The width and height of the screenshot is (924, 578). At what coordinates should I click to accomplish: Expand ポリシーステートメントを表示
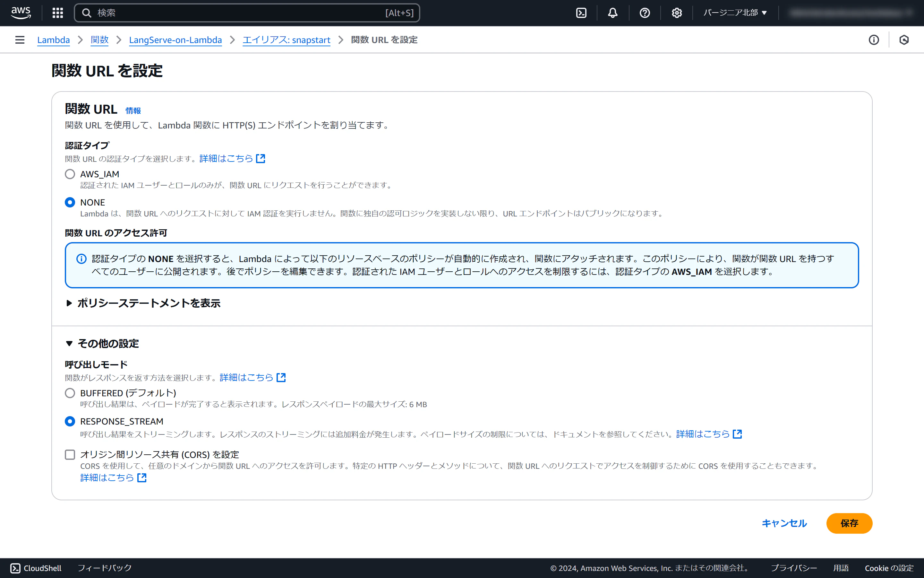[x=143, y=303]
